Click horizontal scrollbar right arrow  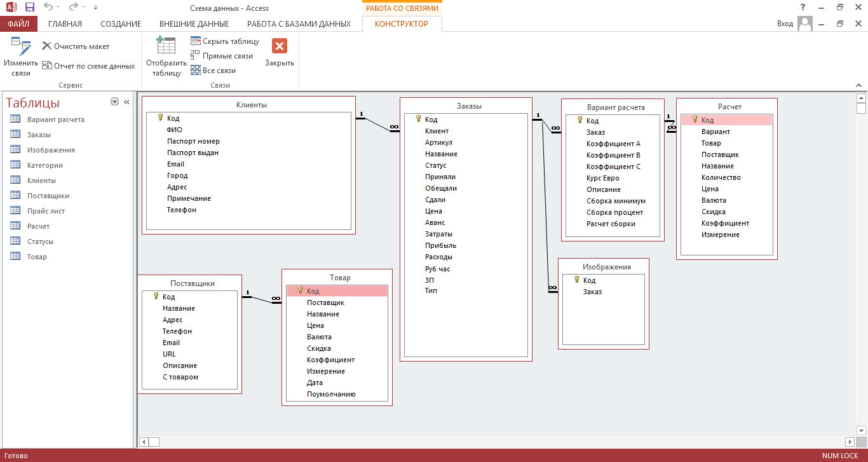850,442
